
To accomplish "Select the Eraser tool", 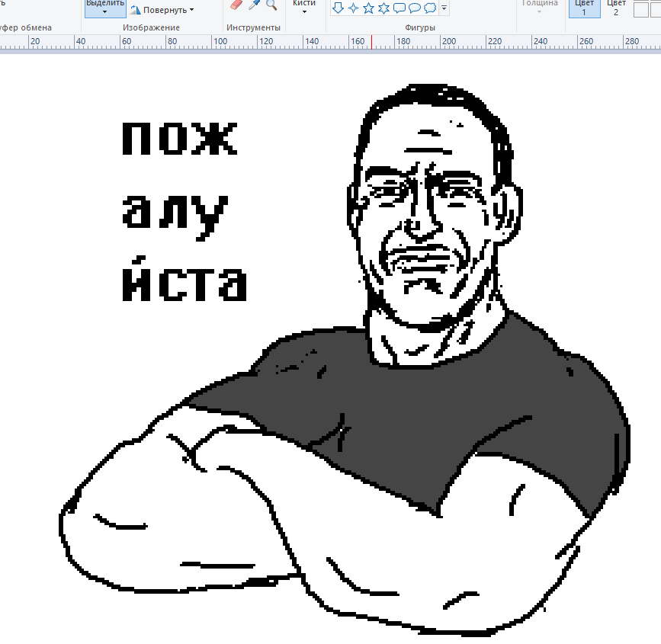I will [x=236, y=5].
